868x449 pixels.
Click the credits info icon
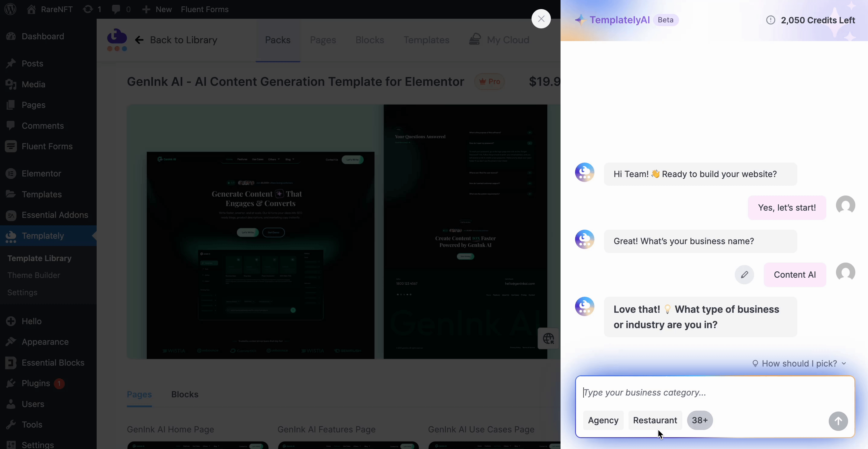coord(770,20)
